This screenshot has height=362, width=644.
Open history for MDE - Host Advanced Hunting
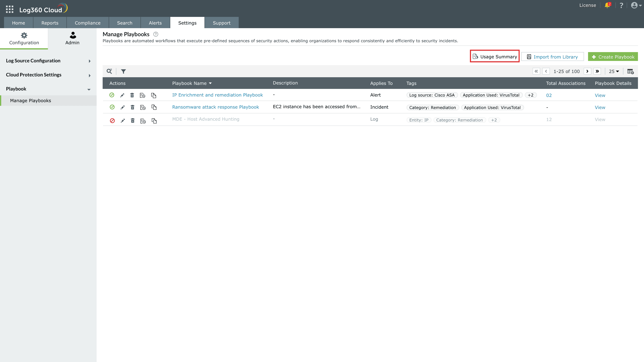coord(143,121)
